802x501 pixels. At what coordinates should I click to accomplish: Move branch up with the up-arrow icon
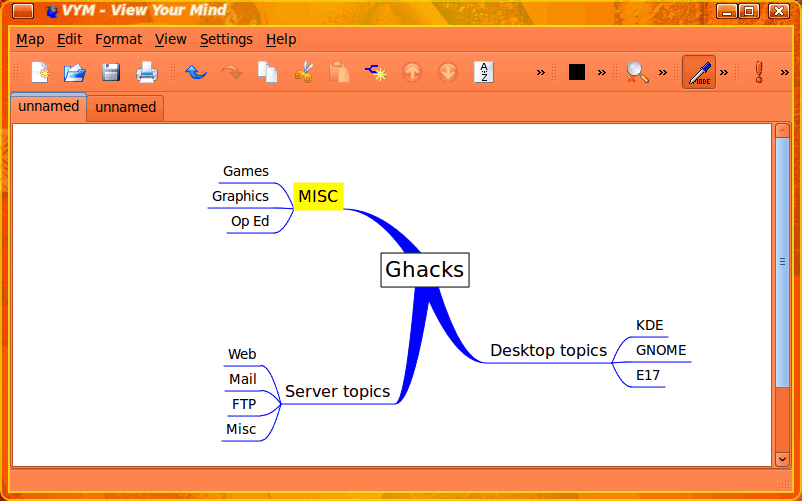[412, 73]
